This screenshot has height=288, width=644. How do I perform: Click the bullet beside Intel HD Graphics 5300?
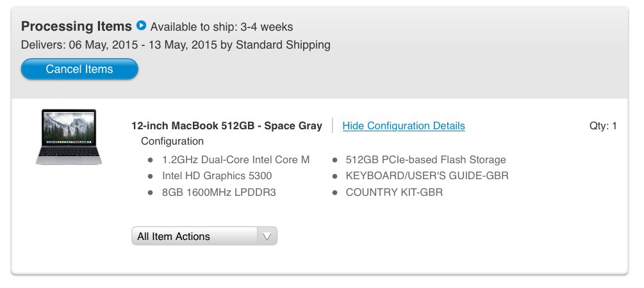[x=151, y=177]
